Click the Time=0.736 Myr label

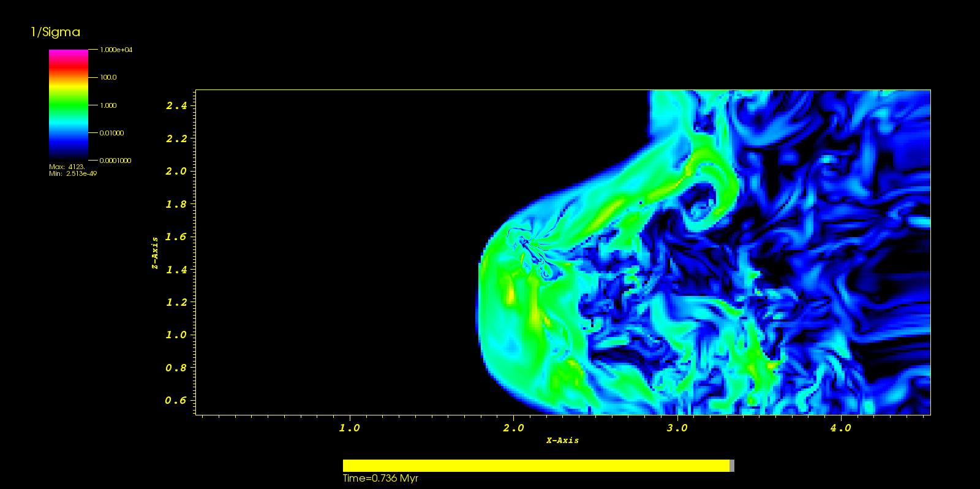click(x=380, y=479)
